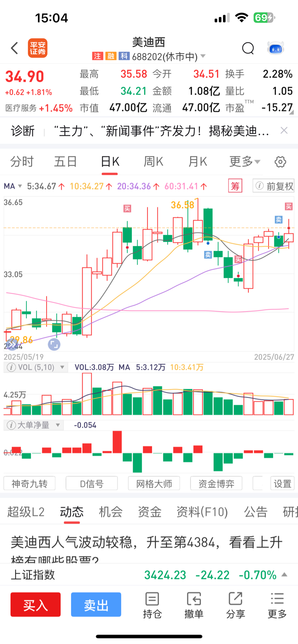
Task: Tap the blue 卖 signal near right
Action: point(279,220)
